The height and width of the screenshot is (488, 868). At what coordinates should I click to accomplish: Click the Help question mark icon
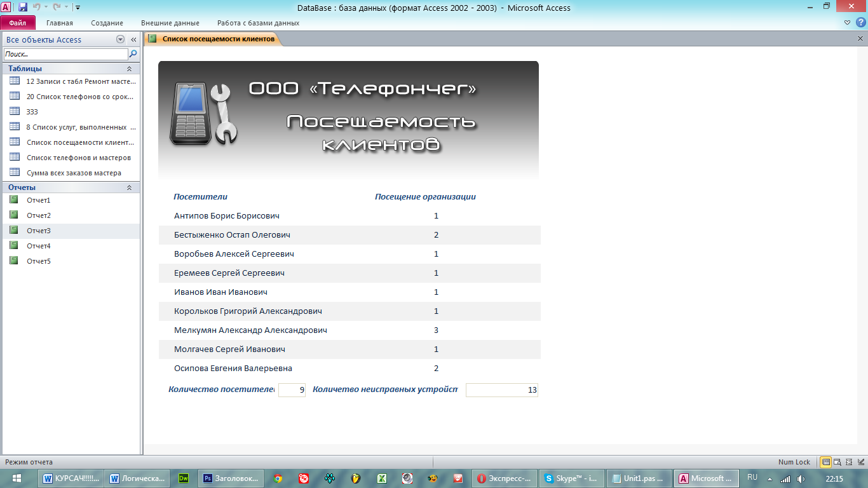[x=861, y=22]
